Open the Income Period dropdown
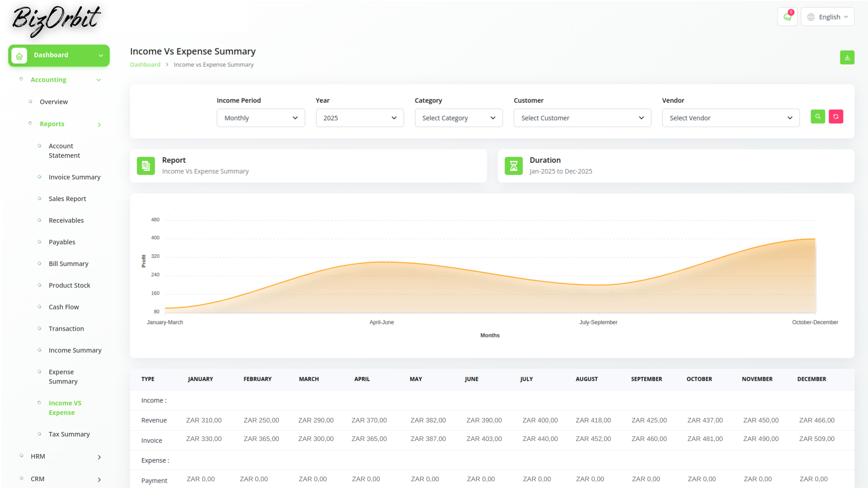 [260, 118]
